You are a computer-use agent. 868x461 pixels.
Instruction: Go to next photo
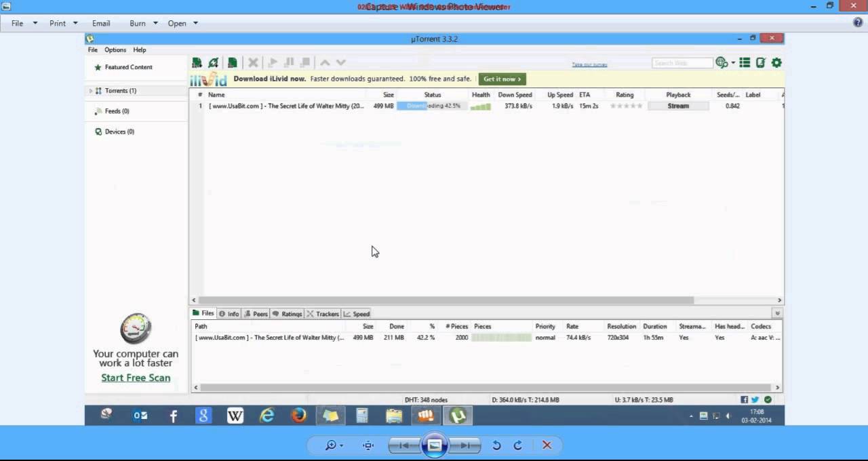(465, 445)
